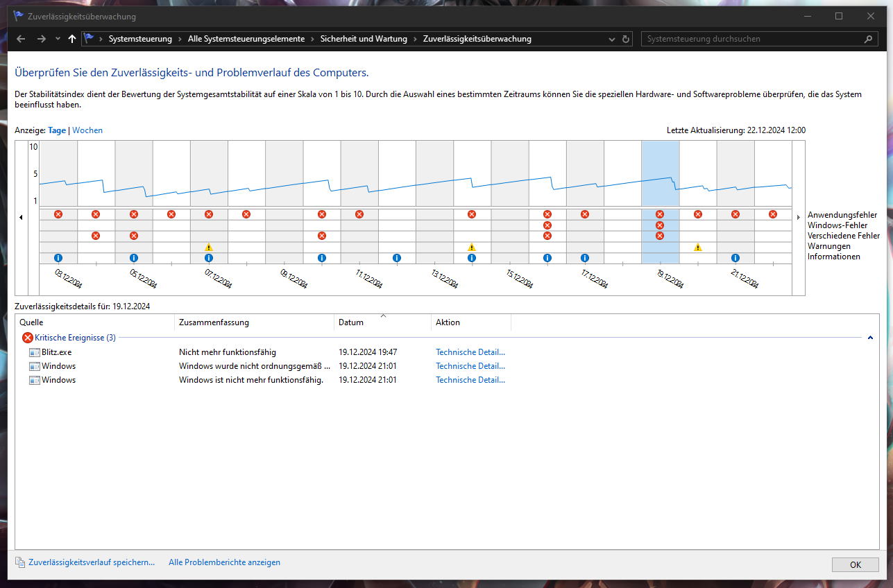Viewport: 893px width, 588px height.
Task: Switch chart view to Tage
Action: (x=57, y=130)
